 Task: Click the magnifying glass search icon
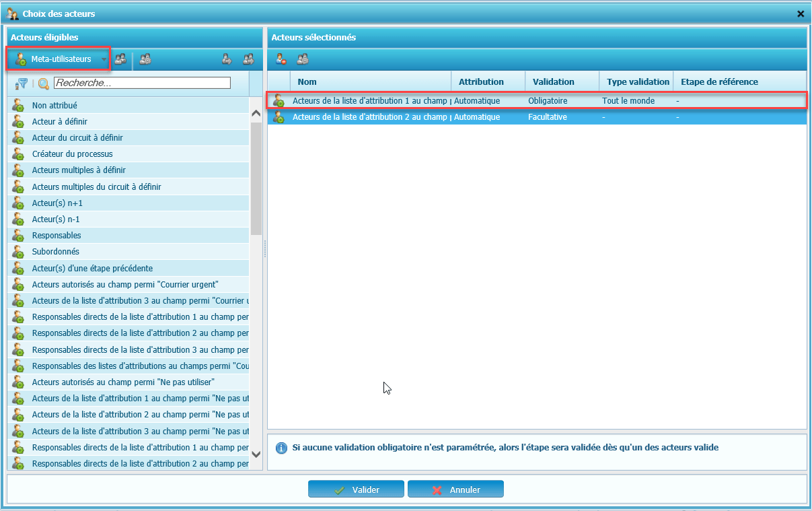[x=44, y=83]
